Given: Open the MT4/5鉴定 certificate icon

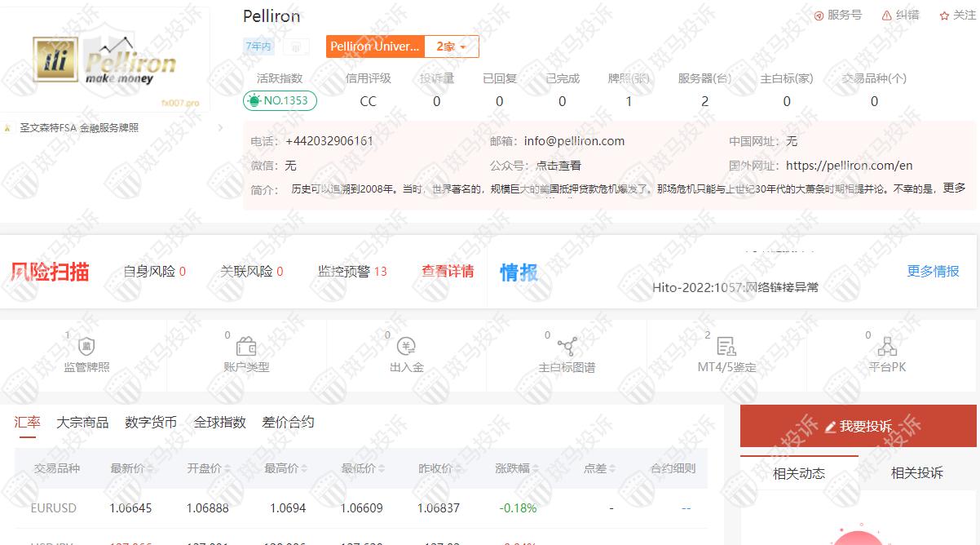Looking at the screenshot, I should click(726, 347).
